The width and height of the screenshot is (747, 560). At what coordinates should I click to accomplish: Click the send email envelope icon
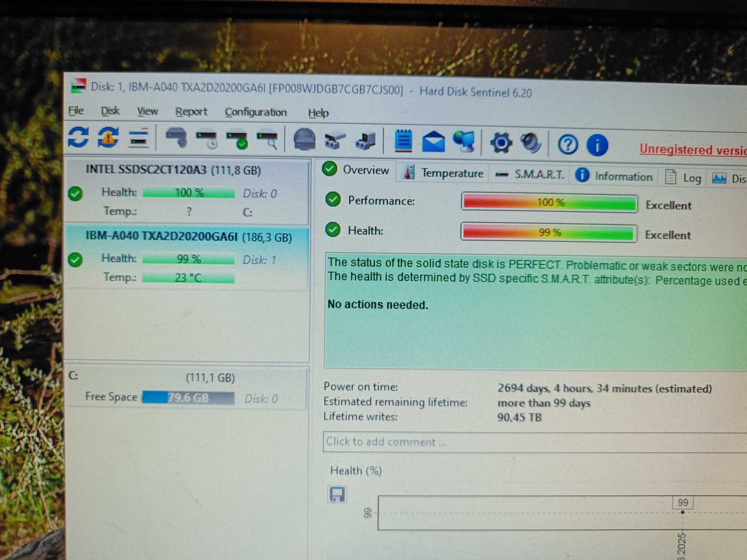click(x=433, y=142)
